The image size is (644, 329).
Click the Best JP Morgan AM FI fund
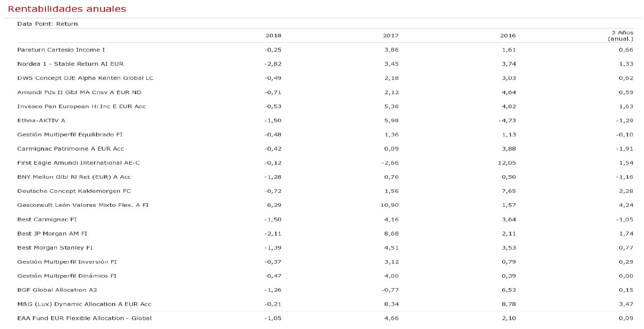[52, 233]
